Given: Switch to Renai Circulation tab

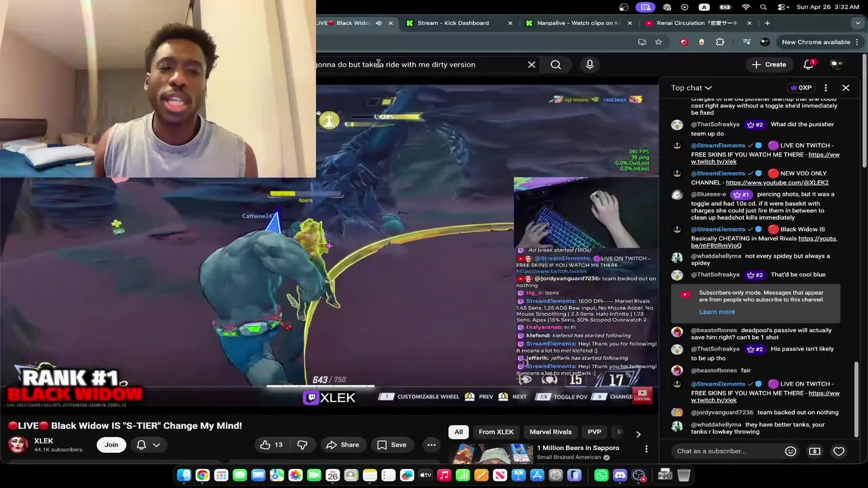Looking at the screenshot, I should point(697,23).
